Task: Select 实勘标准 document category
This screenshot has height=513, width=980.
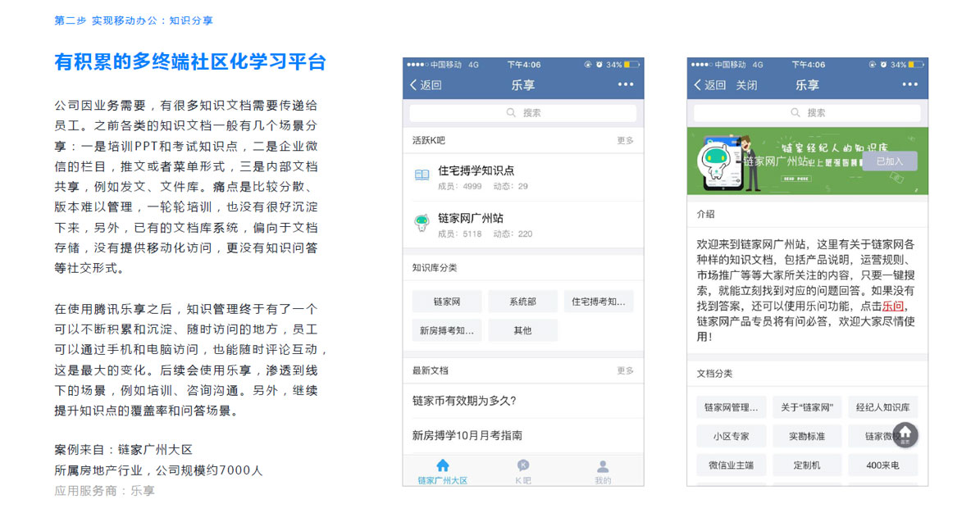Action: click(807, 436)
